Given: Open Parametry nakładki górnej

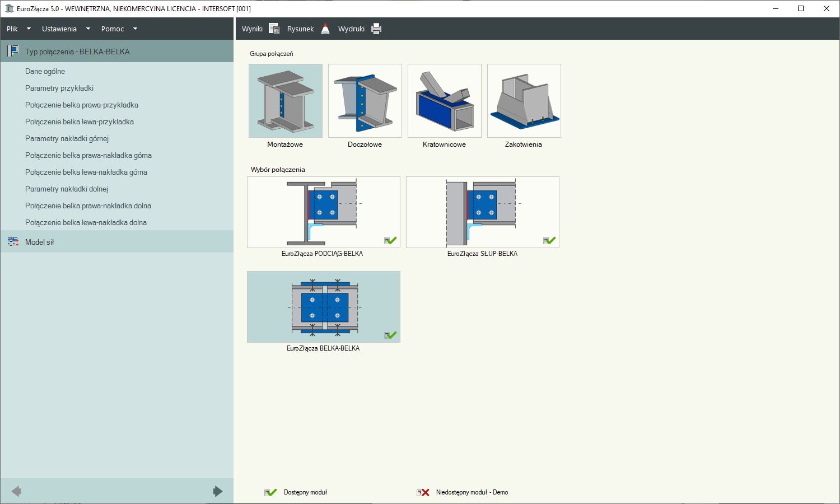Looking at the screenshot, I should (x=67, y=138).
